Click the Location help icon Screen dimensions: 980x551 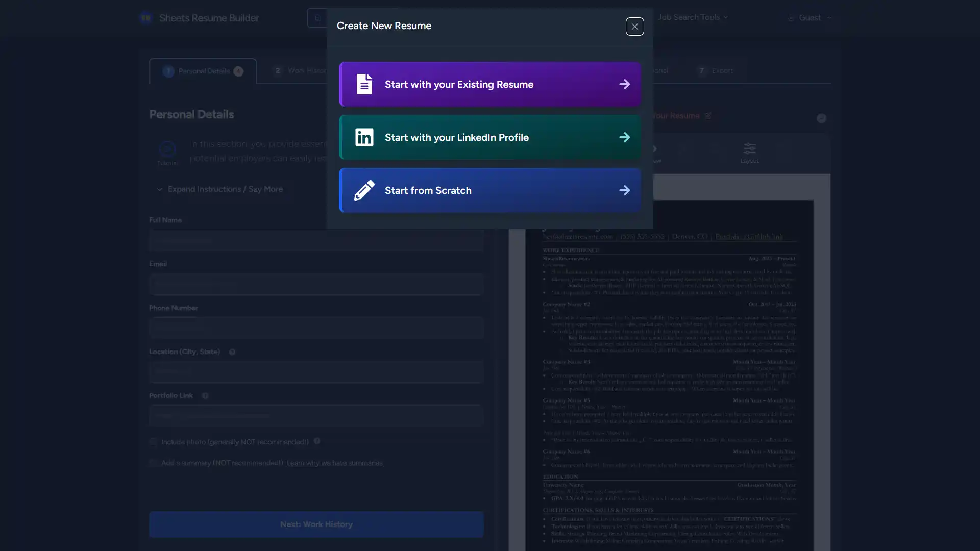pos(232,352)
